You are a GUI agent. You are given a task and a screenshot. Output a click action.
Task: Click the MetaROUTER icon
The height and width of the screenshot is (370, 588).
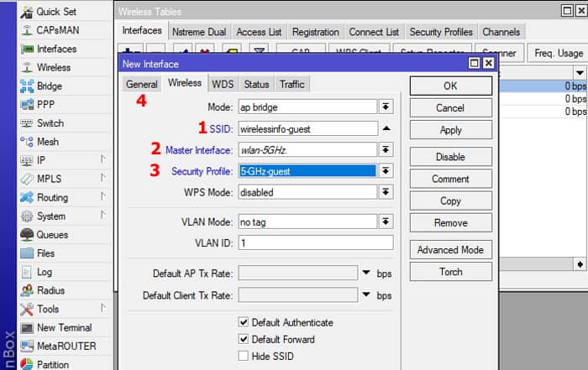[27, 346]
